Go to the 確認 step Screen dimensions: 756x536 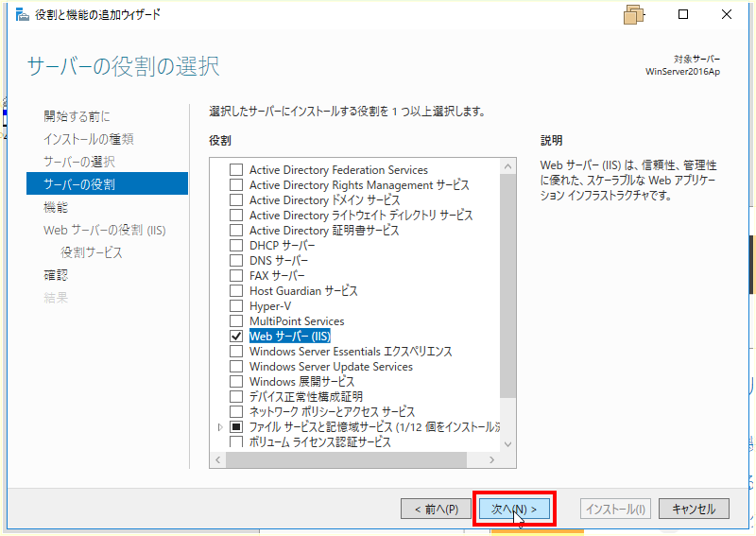point(56,275)
